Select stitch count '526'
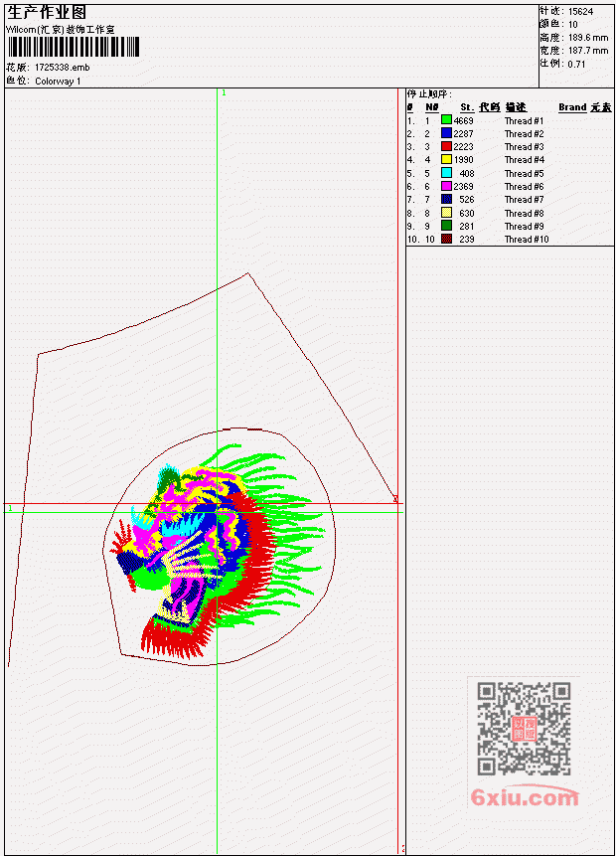The width and height of the screenshot is (616, 856). (x=467, y=200)
